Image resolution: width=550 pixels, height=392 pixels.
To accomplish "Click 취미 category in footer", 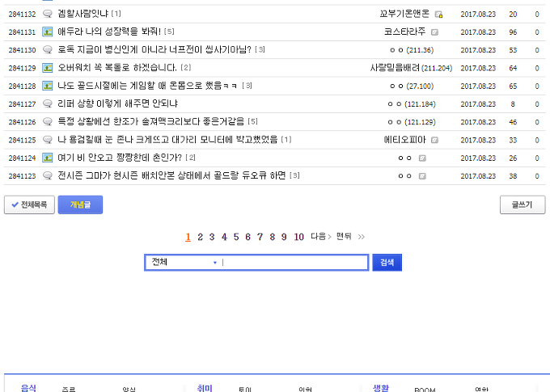I will 205,388.
